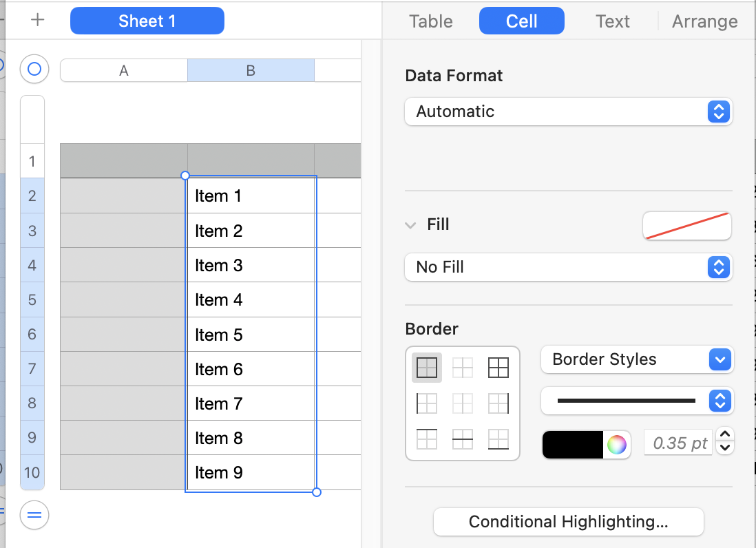This screenshot has height=548, width=756.
Task: Click the Conditional Highlighting button
Action: (x=568, y=522)
